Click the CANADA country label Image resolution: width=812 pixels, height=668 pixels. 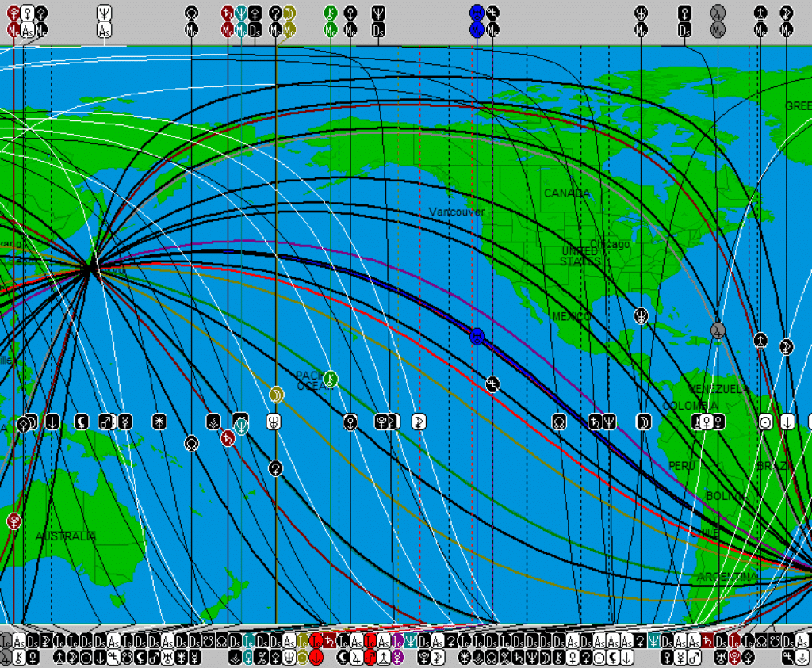(x=567, y=193)
